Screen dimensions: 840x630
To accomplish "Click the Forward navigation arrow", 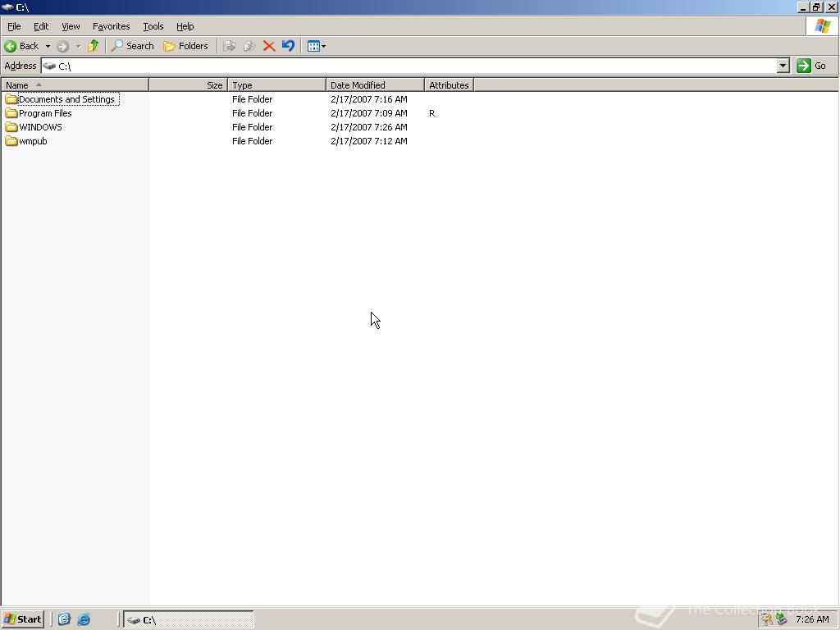I will (x=62, y=46).
